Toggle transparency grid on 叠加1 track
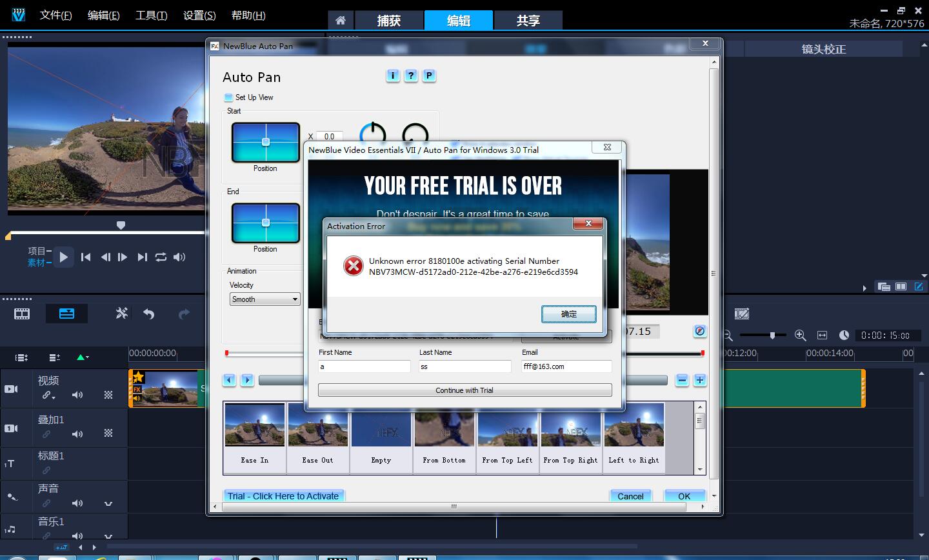This screenshot has width=929, height=560. [x=108, y=434]
